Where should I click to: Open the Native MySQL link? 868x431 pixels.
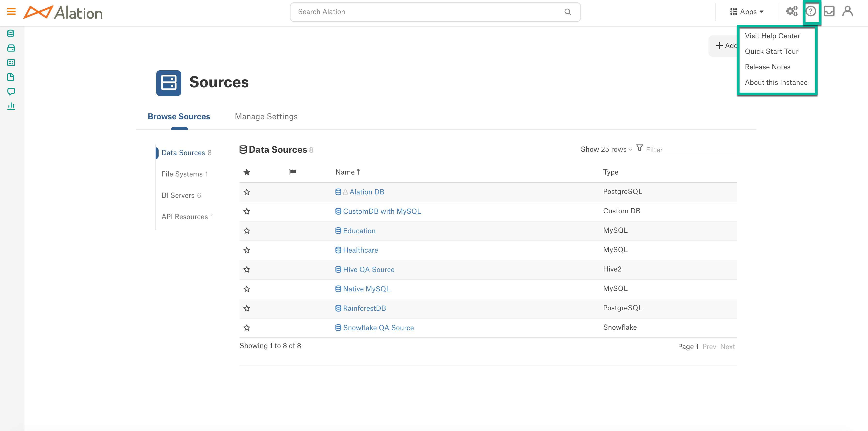[x=366, y=289]
